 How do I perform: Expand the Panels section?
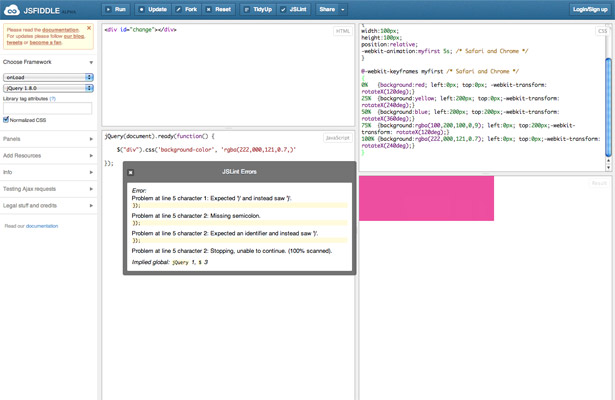point(48,139)
